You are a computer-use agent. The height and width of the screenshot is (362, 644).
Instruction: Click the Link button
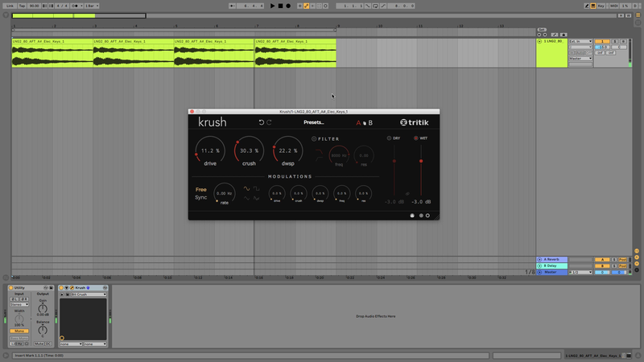(10, 6)
